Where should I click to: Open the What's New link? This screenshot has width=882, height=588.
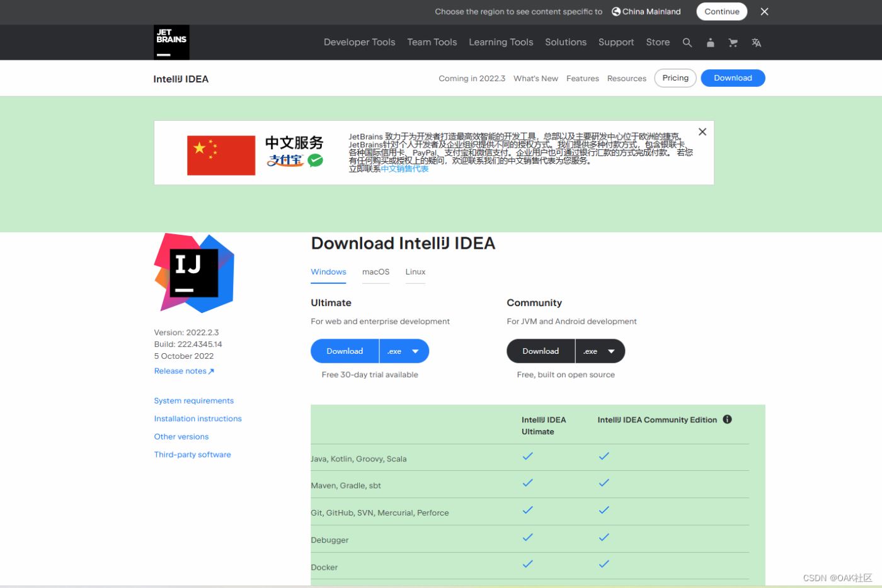[x=535, y=79]
